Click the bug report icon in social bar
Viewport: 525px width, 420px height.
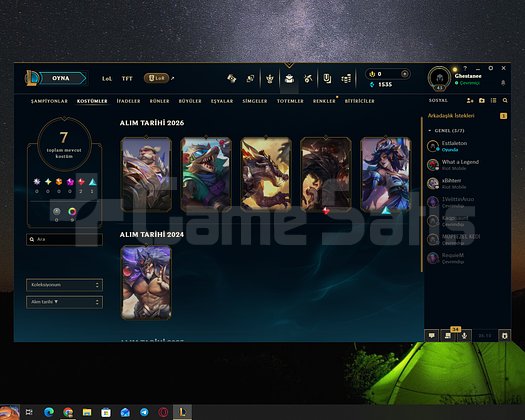pos(505,335)
